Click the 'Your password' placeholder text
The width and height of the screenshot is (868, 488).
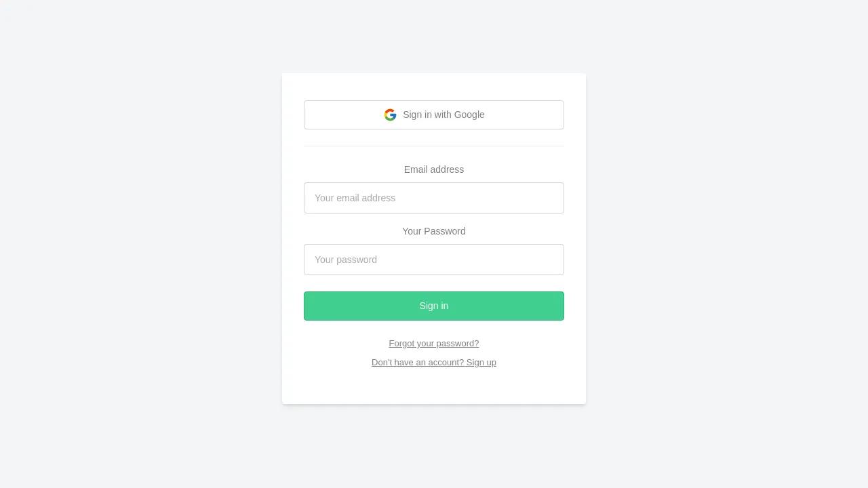346,260
